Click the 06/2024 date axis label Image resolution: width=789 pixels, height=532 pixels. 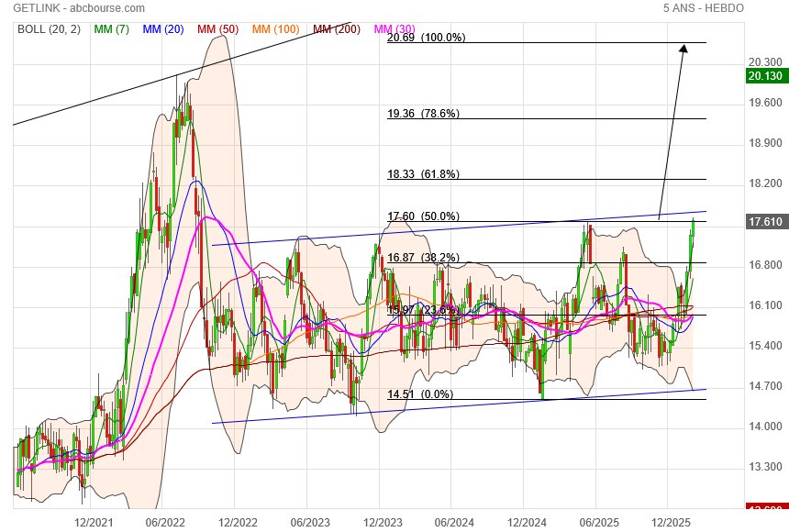click(454, 523)
